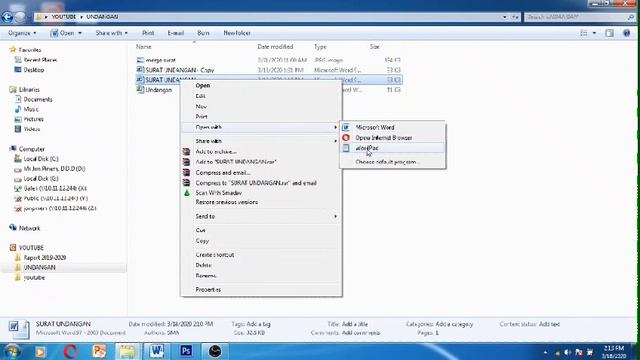
Task: Click YOUTUBE in the address bar
Action: click(x=64, y=17)
